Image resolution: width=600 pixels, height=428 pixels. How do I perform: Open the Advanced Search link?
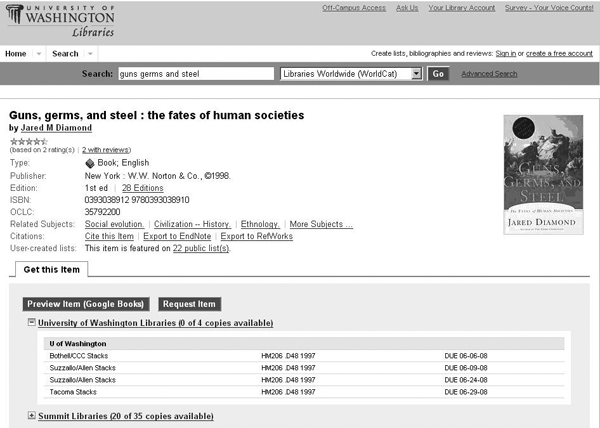(x=489, y=74)
